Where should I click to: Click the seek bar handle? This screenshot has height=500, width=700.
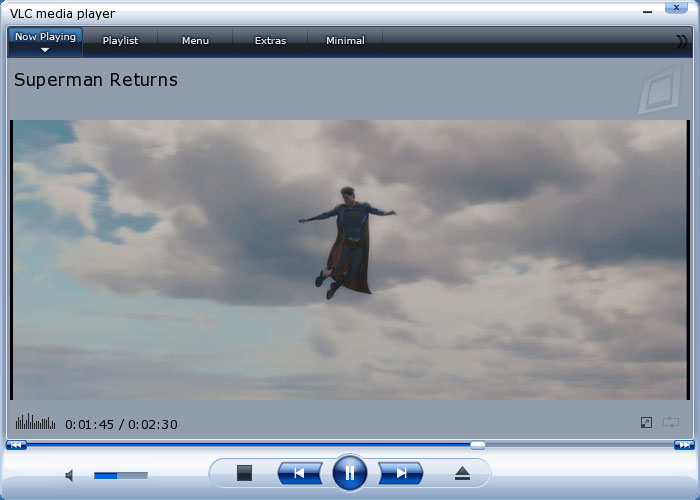tap(478, 445)
